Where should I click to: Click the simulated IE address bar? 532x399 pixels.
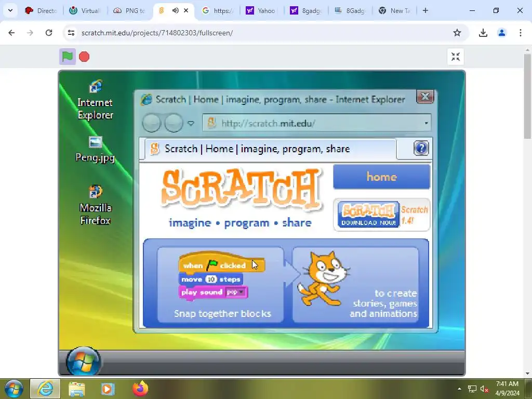click(316, 123)
